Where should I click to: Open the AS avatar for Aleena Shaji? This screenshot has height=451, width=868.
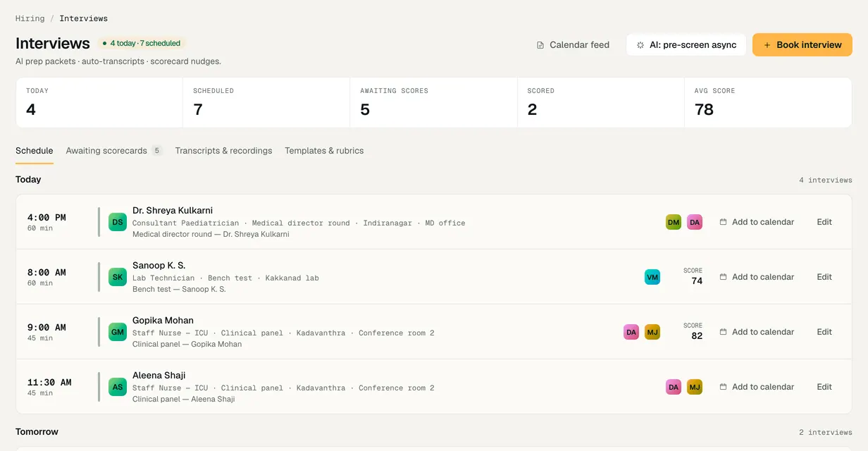[118, 387]
